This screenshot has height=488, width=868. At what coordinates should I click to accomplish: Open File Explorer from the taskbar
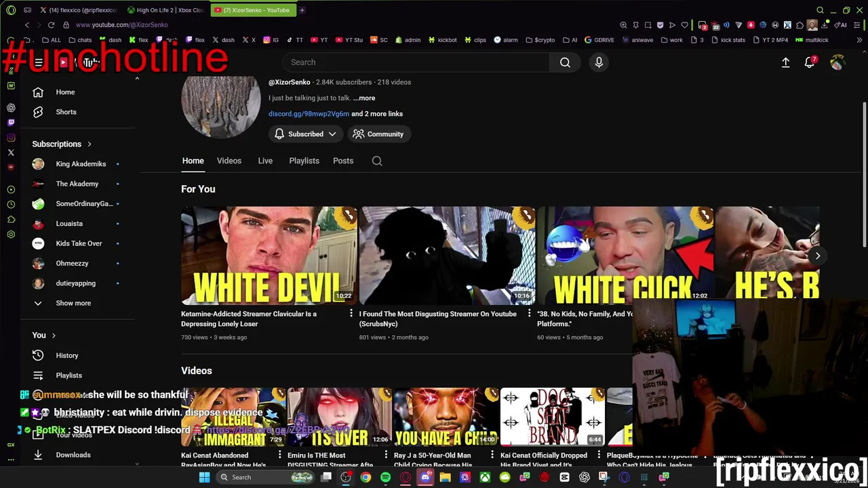point(445,477)
